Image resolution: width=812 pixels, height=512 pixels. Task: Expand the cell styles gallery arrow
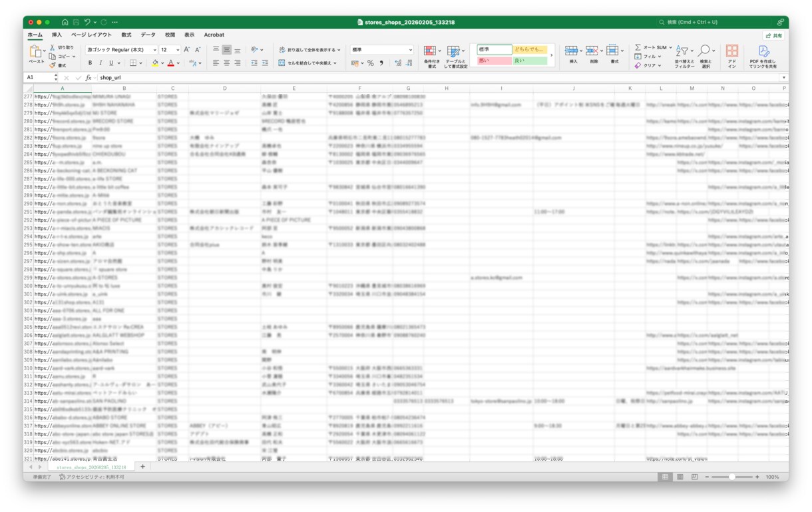(552, 55)
